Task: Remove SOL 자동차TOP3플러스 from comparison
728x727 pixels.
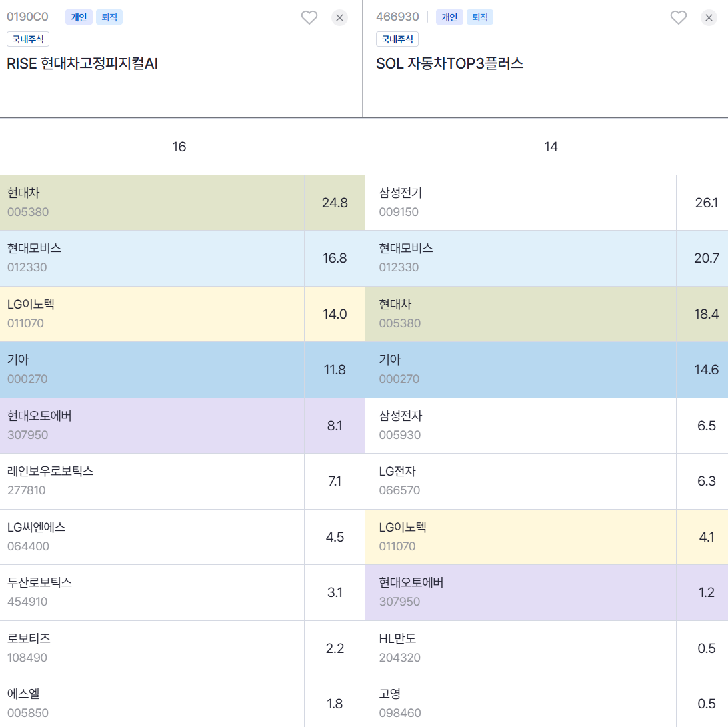Action: coord(709,17)
